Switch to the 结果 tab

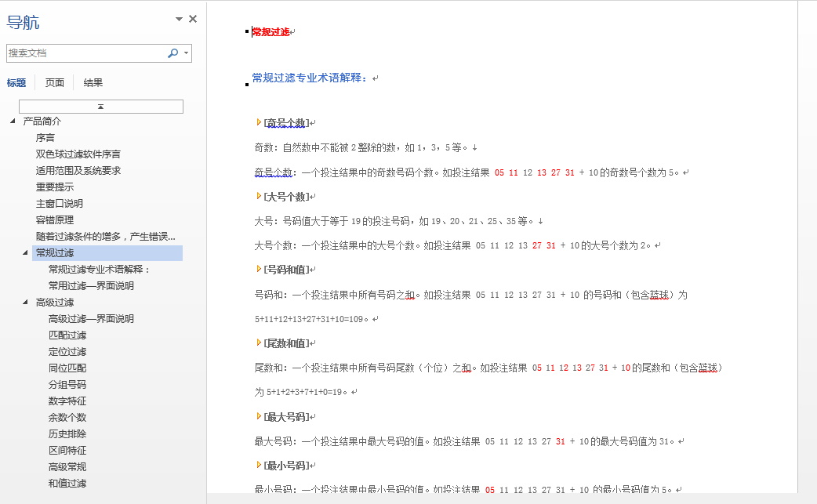pos(93,83)
